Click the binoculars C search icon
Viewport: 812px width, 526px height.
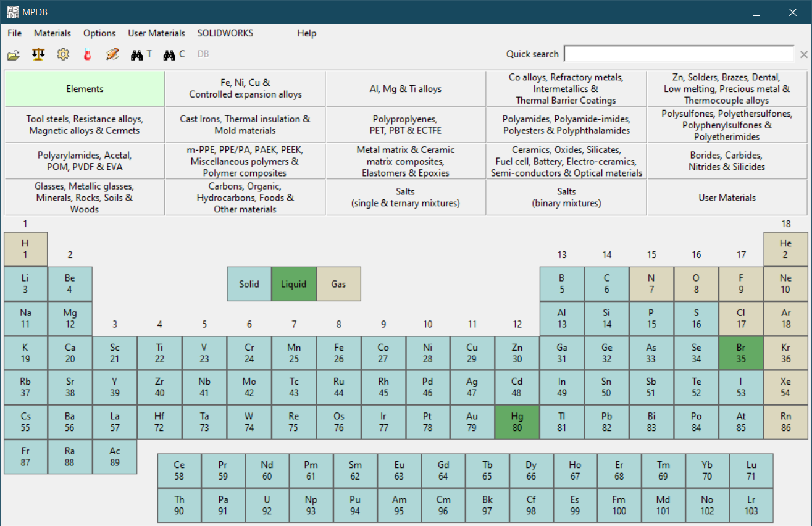(174, 54)
